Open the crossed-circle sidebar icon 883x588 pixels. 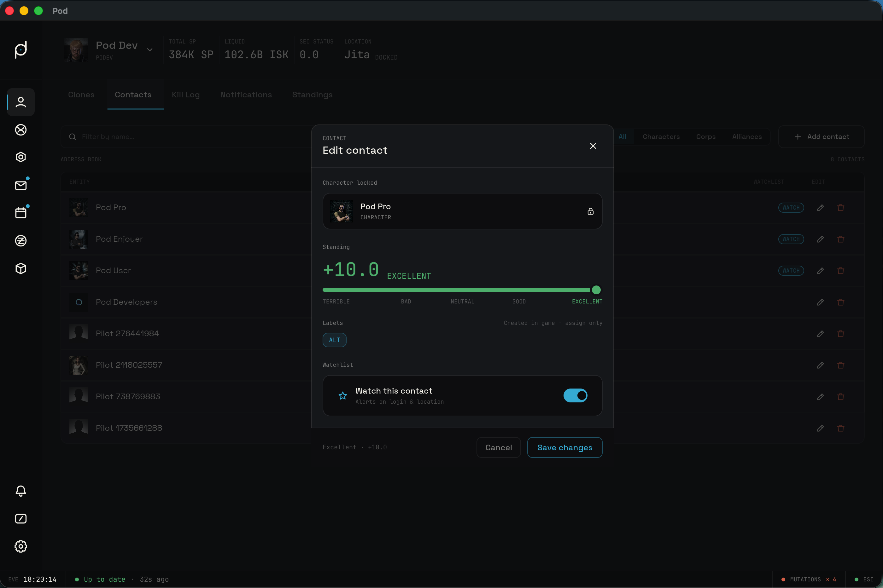(x=20, y=130)
